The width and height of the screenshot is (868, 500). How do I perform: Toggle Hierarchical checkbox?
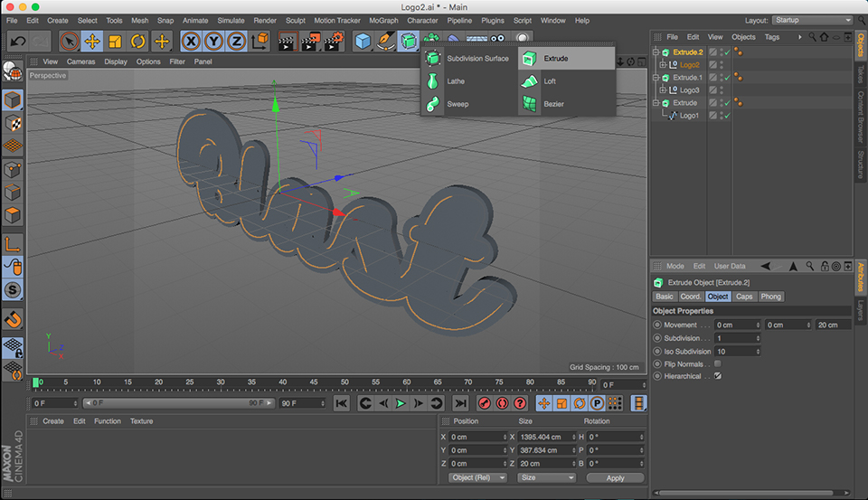[717, 376]
